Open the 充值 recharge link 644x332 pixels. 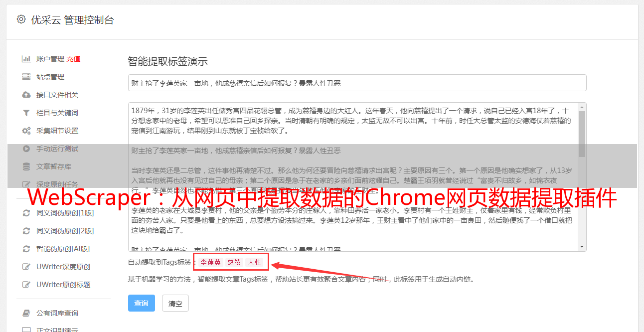[73, 59]
